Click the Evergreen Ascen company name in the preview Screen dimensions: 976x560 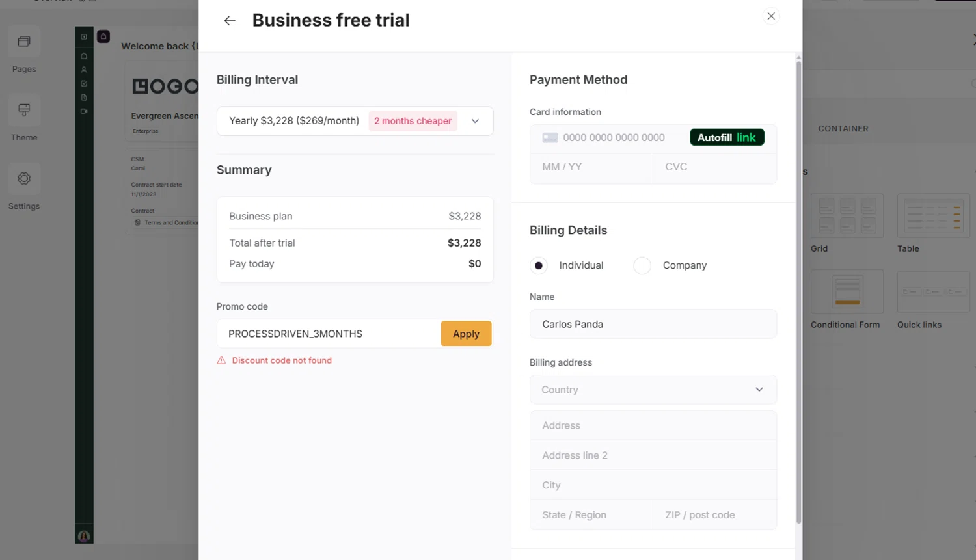coord(165,116)
